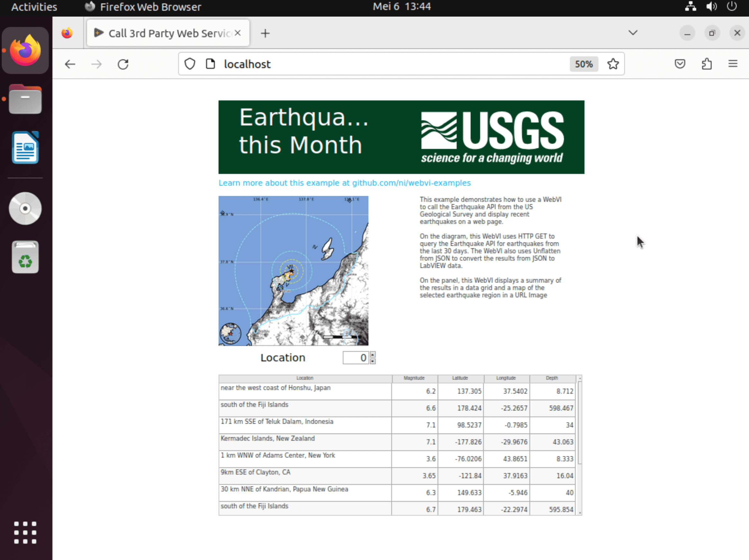Select the Call 3rd Party Web Service tab
The height and width of the screenshot is (560, 749).
[168, 33]
